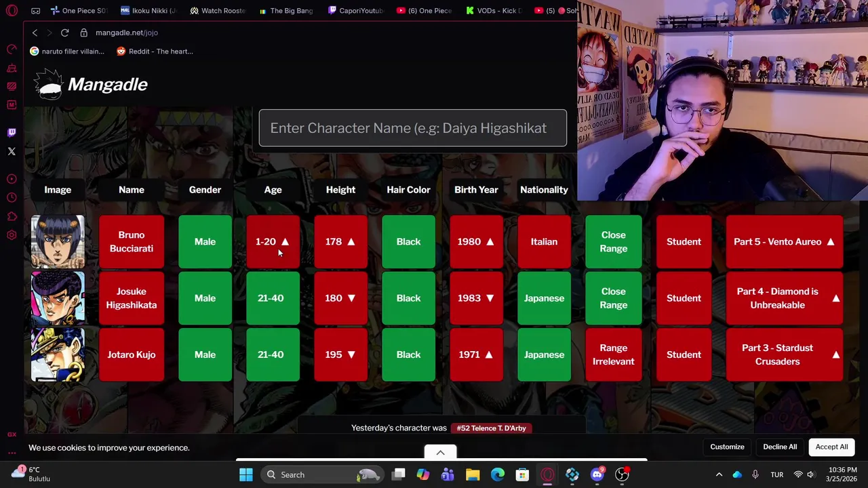Click the red Bruno Bucciarati name cell
Screen dimensions: 868x488
point(132,242)
